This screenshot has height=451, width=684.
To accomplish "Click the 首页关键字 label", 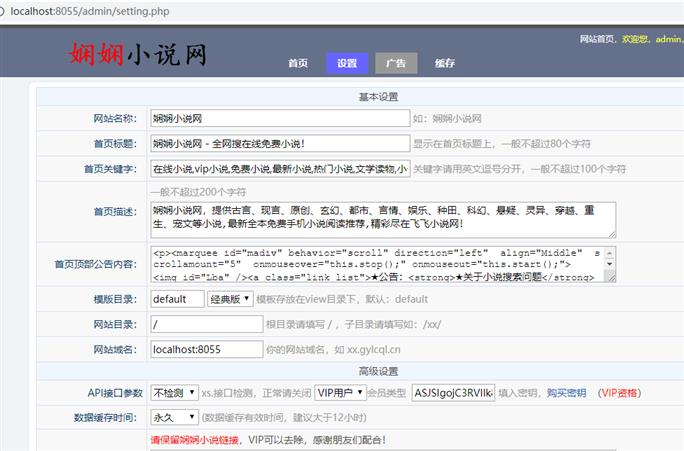I will 110,169.
